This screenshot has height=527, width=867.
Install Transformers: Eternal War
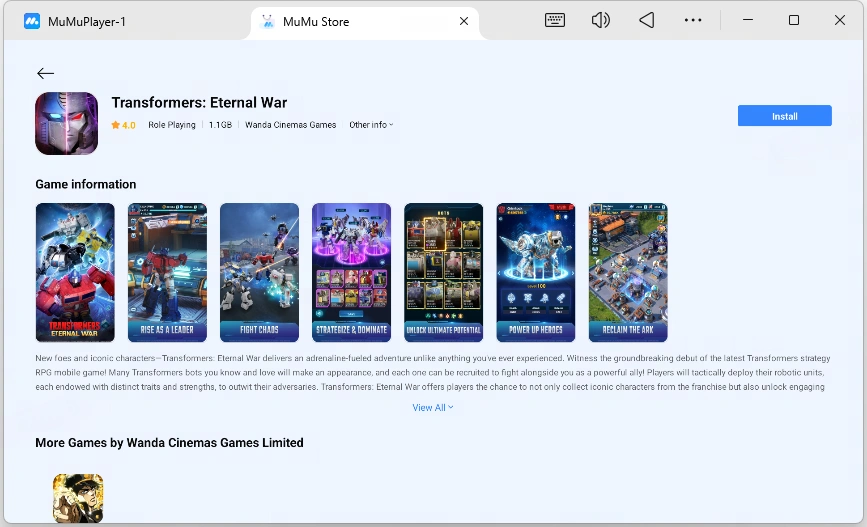coord(785,116)
